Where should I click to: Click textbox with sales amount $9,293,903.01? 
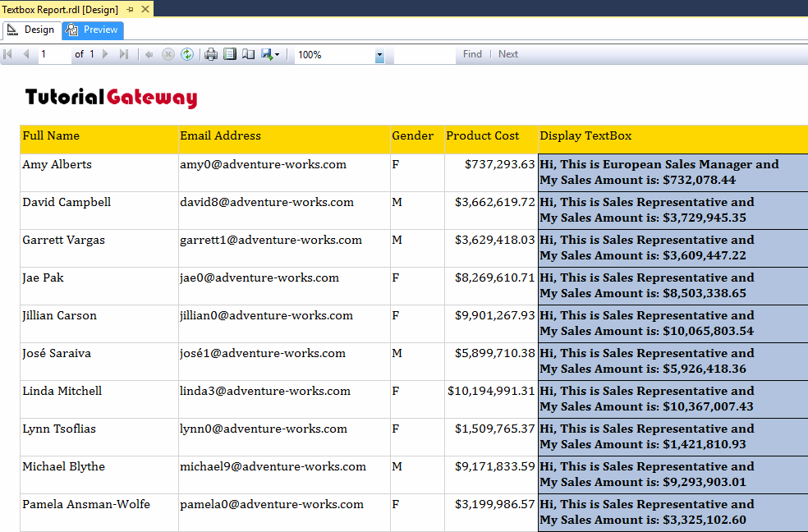click(673, 475)
